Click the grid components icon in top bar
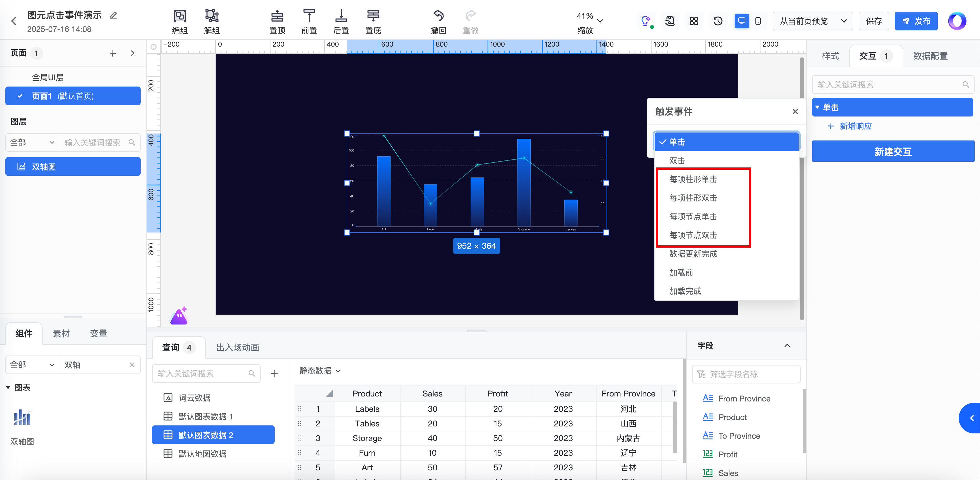This screenshot has width=980, height=480. click(694, 21)
